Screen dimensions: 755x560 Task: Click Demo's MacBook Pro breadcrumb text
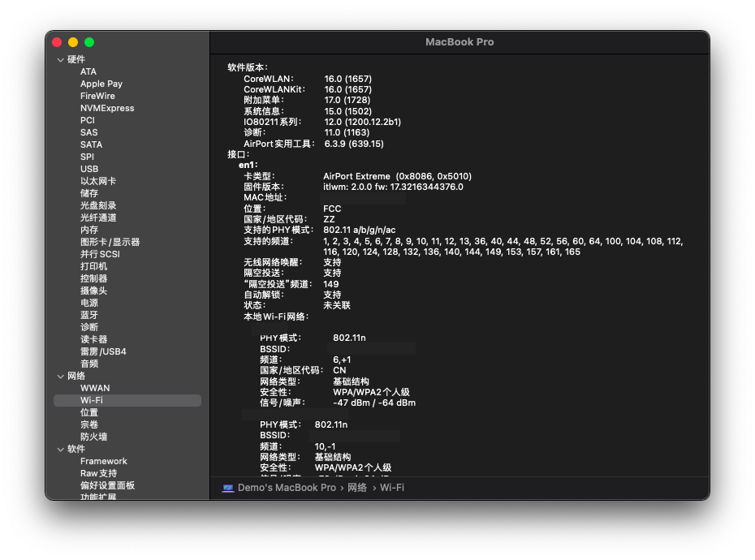[287, 488]
